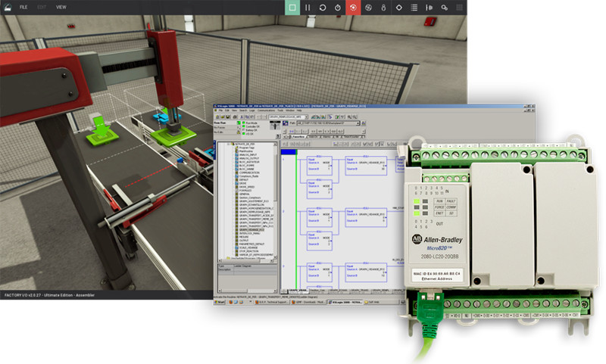Open the Downloads taskbar item
606x364 pixels.
[308, 302]
